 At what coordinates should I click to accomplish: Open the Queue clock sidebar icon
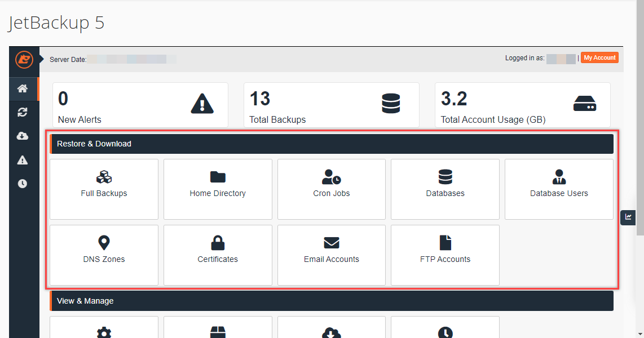coord(23,183)
